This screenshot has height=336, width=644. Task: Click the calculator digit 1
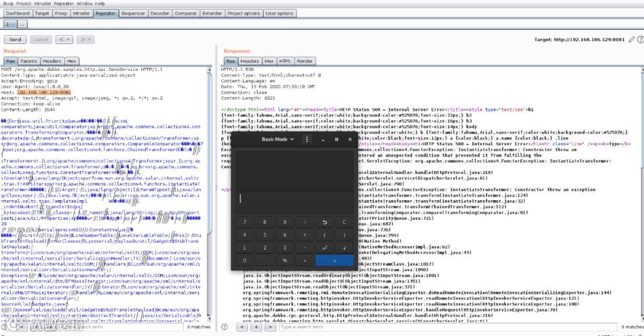(x=245, y=248)
